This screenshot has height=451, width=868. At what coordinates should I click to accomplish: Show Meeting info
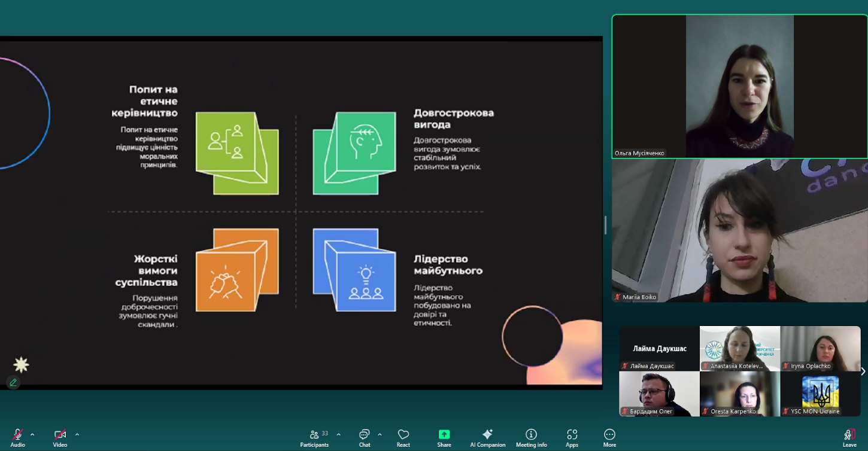[x=531, y=437]
